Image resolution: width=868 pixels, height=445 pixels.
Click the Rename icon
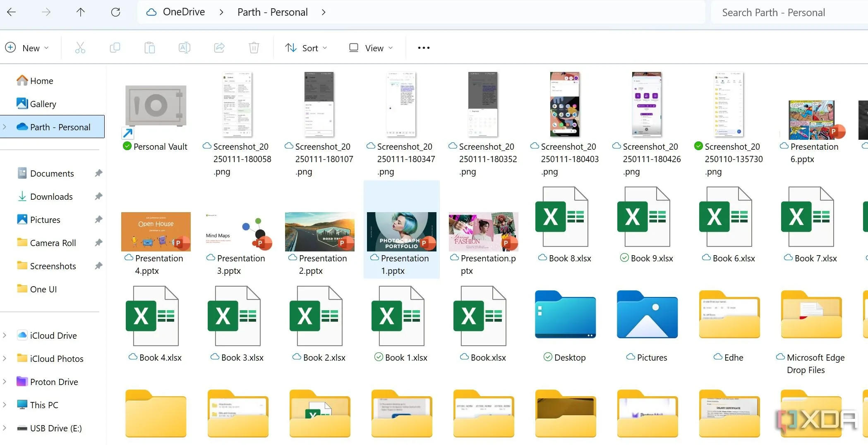[185, 48]
